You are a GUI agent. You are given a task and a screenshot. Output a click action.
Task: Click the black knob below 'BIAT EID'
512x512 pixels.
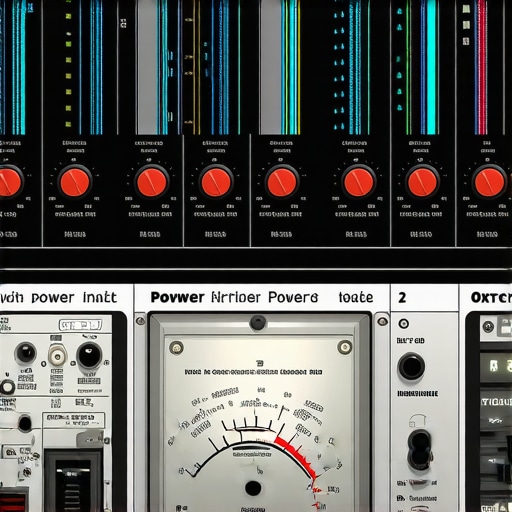(x=412, y=367)
